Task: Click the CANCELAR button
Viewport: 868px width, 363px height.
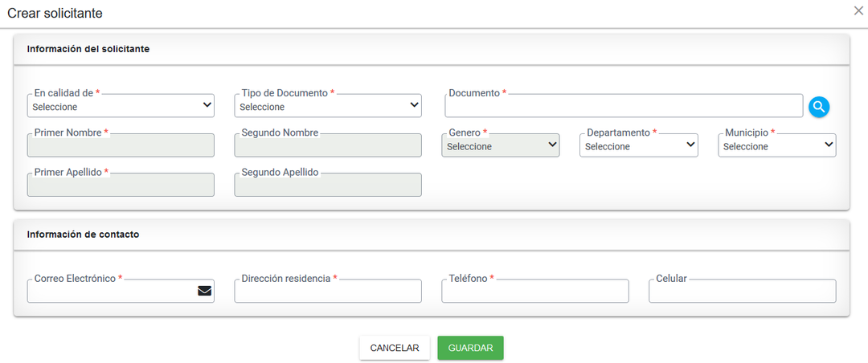Action: [x=395, y=348]
